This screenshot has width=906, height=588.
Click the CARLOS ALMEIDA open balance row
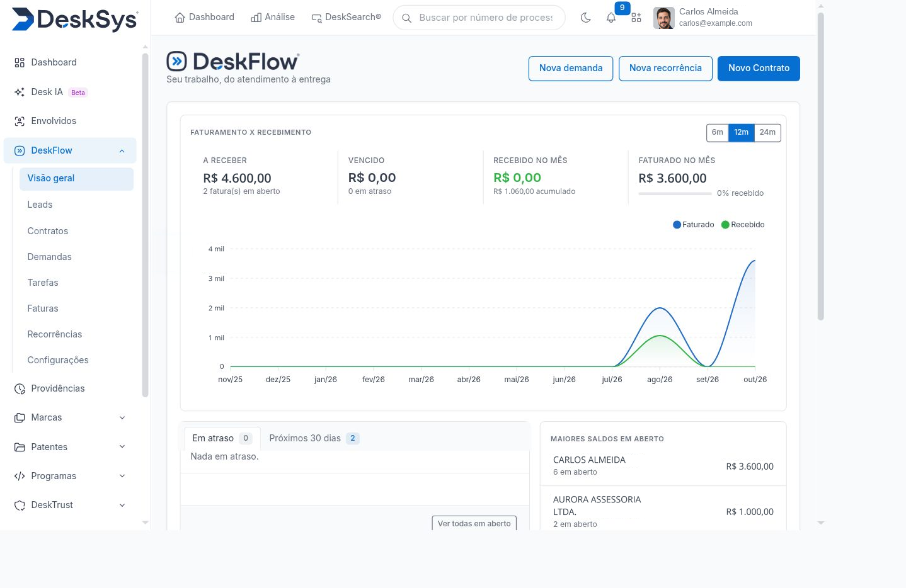(x=663, y=466)
